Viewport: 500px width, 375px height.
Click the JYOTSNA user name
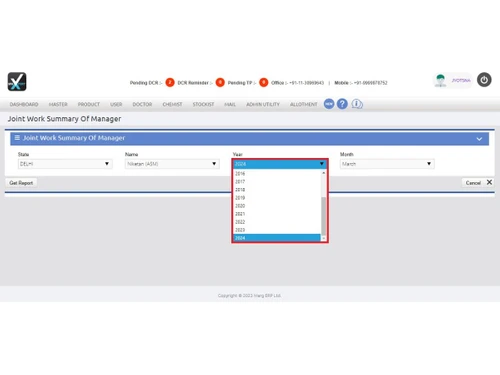pos(461,80)
